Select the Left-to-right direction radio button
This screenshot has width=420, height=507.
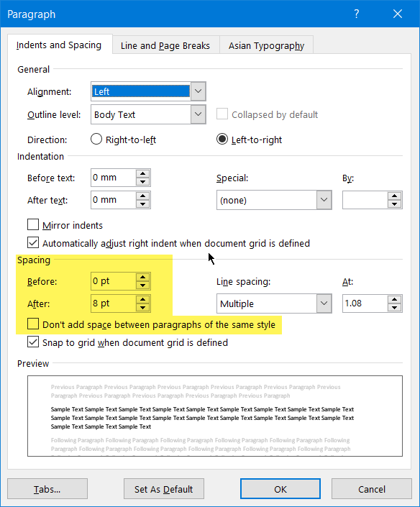click(x=222, y=140)
